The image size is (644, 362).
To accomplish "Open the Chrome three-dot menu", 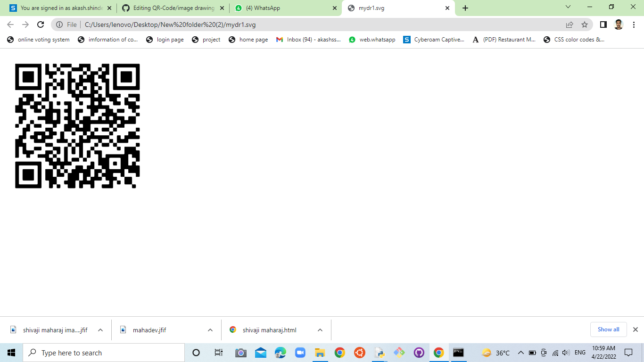I will [634, 25].
